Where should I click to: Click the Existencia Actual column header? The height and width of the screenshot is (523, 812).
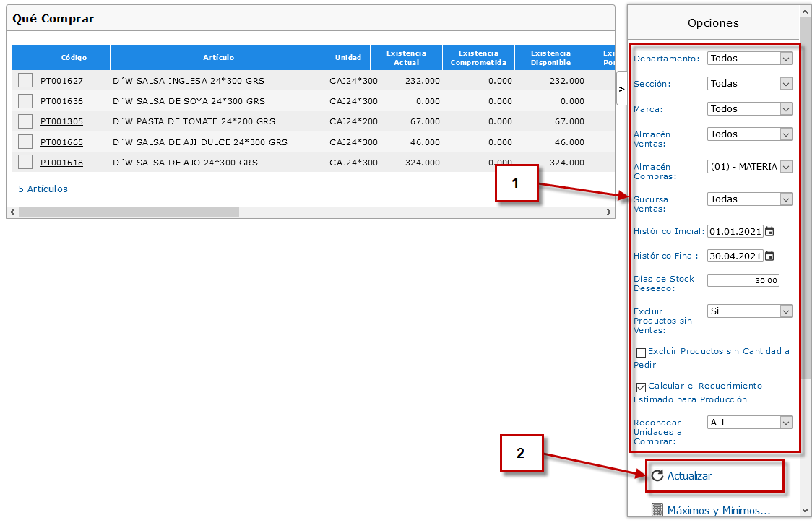tap(406, 58)
